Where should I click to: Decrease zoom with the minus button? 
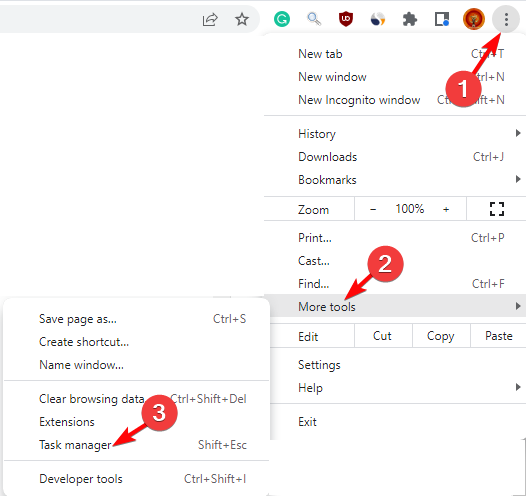tap(373, 209)
